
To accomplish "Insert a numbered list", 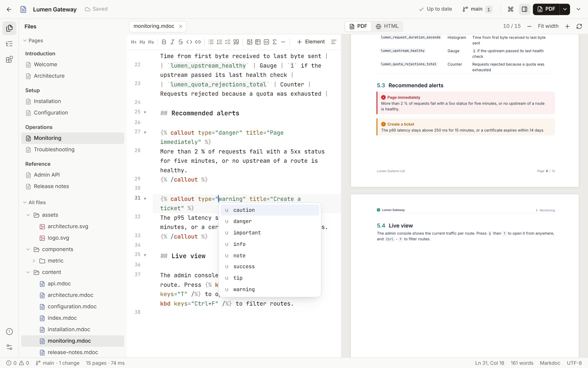I will click(x=219, y=42).
